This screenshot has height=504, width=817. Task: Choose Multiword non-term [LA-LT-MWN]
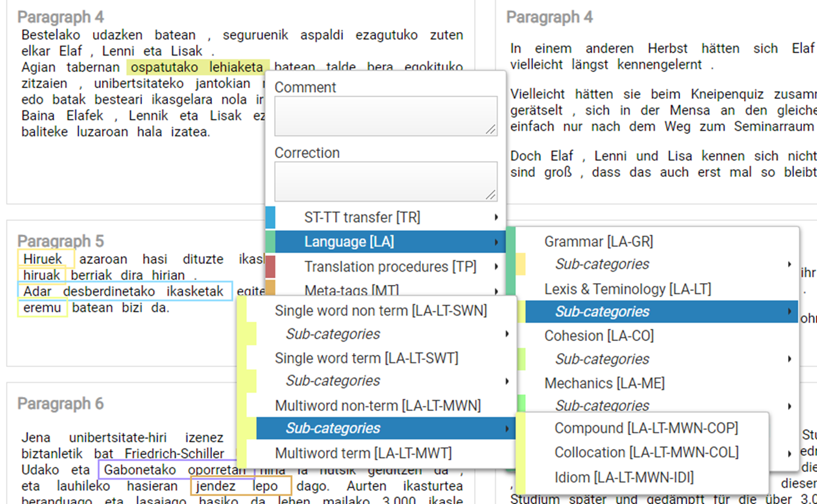[x=377, y=406]
